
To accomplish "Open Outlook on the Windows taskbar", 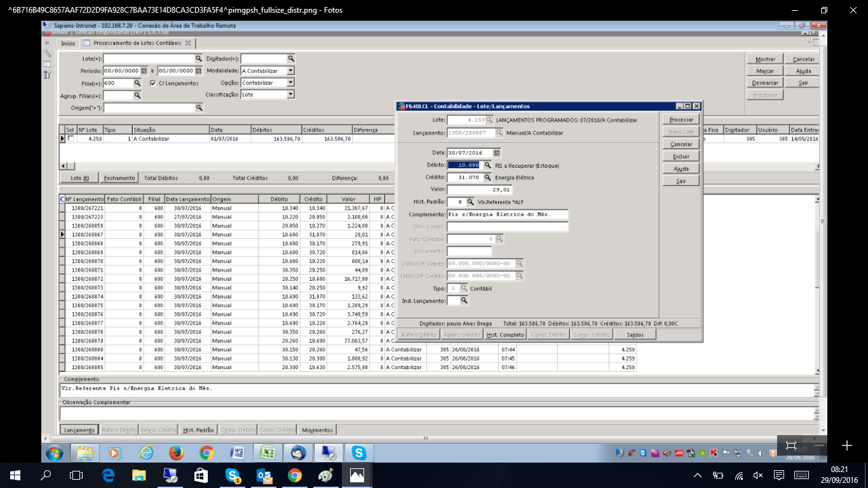I will click(264, 475).
